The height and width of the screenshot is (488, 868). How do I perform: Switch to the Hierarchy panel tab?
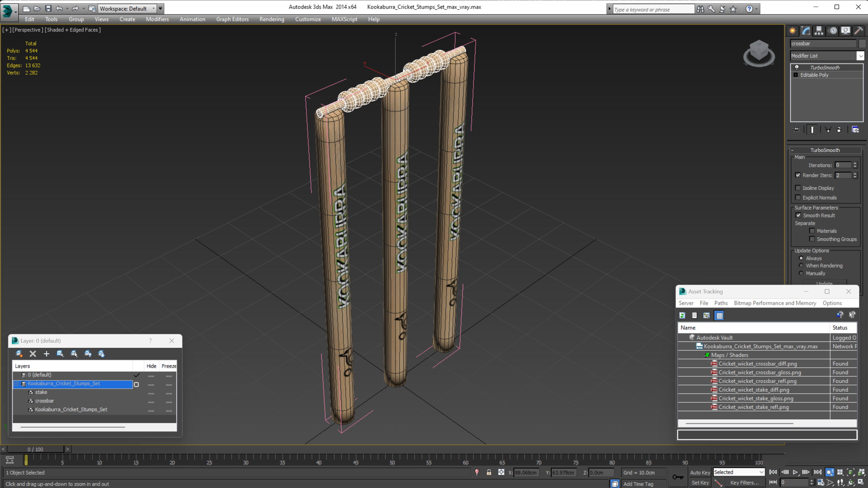click(x=819, y=31)
